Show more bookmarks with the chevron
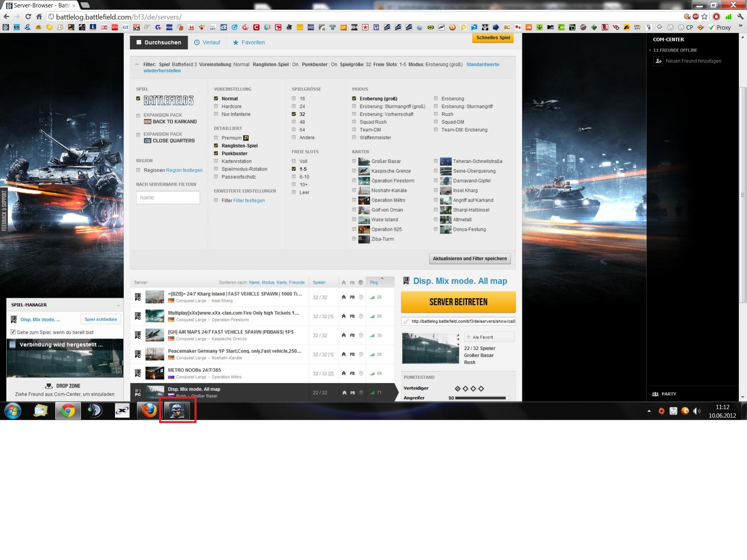Screen dimensions: 747x560 click(740, 26)
